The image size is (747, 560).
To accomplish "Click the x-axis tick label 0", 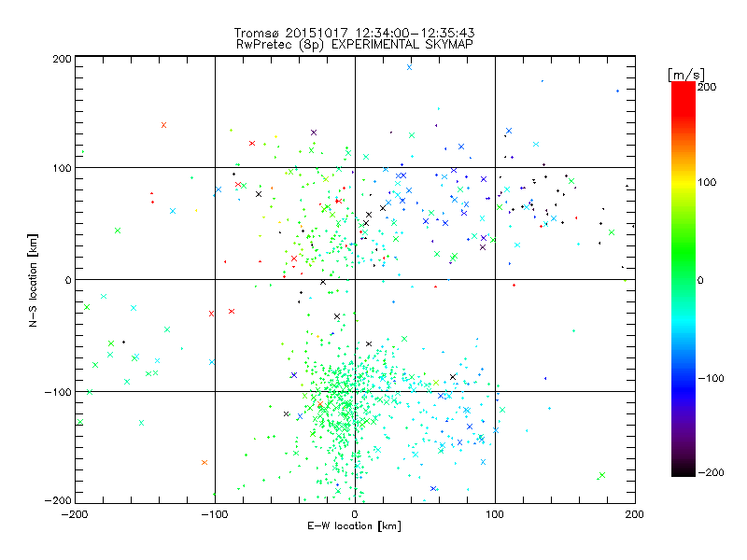I will [x=355, y=514].
